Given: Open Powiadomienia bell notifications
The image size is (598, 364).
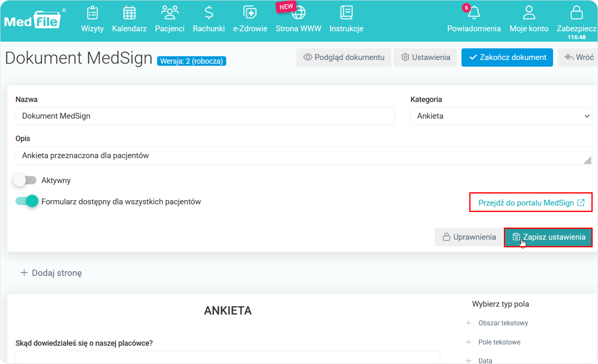Looking at the screenshot, I should [x=474, y=13].
